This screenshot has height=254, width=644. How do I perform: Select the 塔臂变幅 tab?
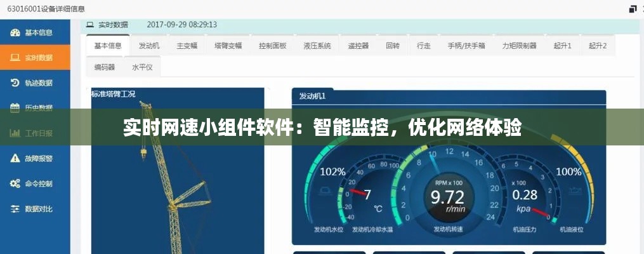228,46
